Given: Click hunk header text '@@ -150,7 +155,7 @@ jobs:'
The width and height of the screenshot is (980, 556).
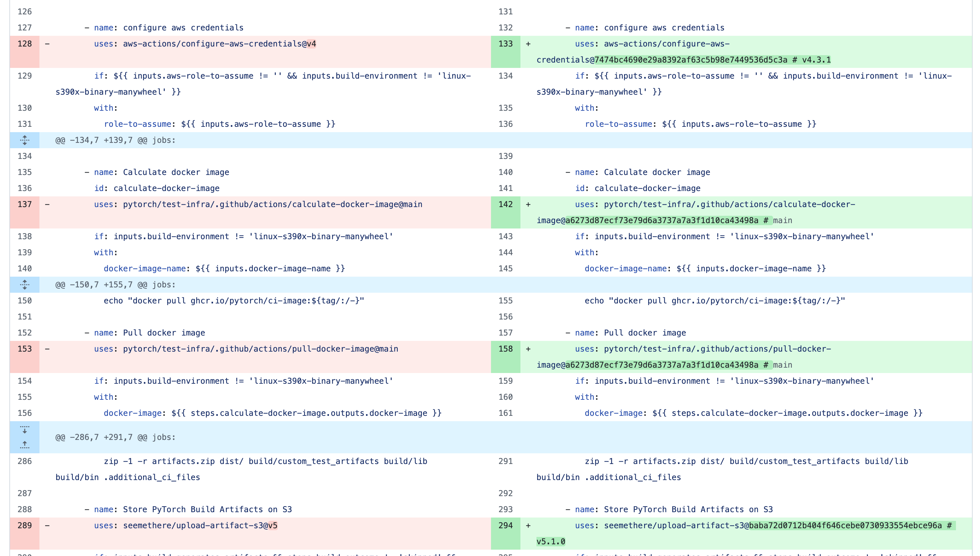Looking at the screenshot, I should [116, 284].
